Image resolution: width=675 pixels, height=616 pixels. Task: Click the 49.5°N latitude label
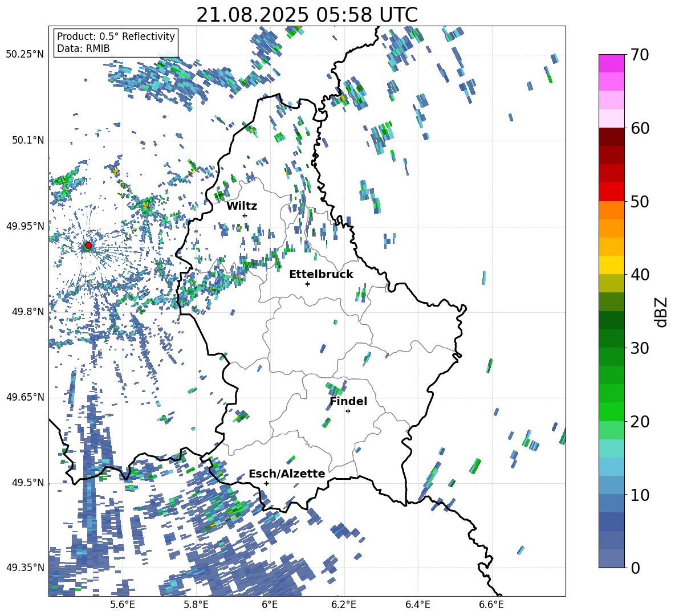tap(28, 483)
